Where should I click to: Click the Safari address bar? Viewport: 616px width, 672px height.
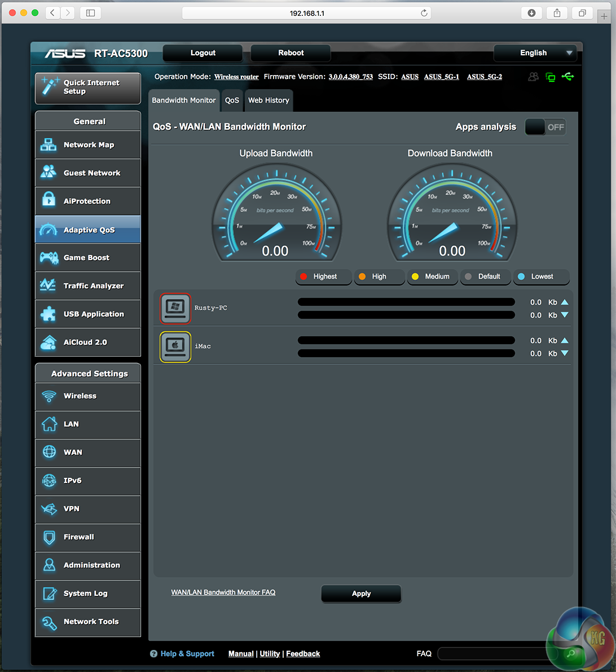pos(307,13)
